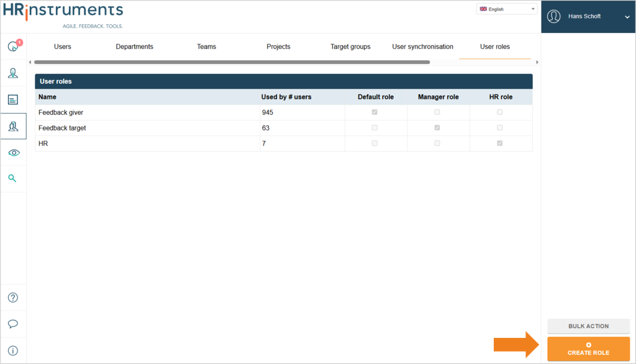Click the HR role column header

501,97
